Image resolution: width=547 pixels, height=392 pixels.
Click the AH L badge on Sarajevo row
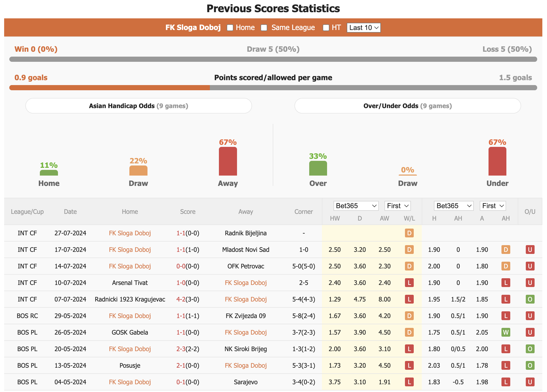pyautogui.click(x=506, y=382)
